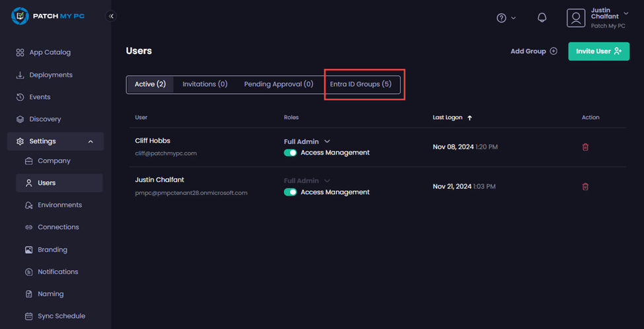This screenshot has height=329, width=644.
Task: Delete Cliff Hobbs using trash icon
Action: pos(585,147)
